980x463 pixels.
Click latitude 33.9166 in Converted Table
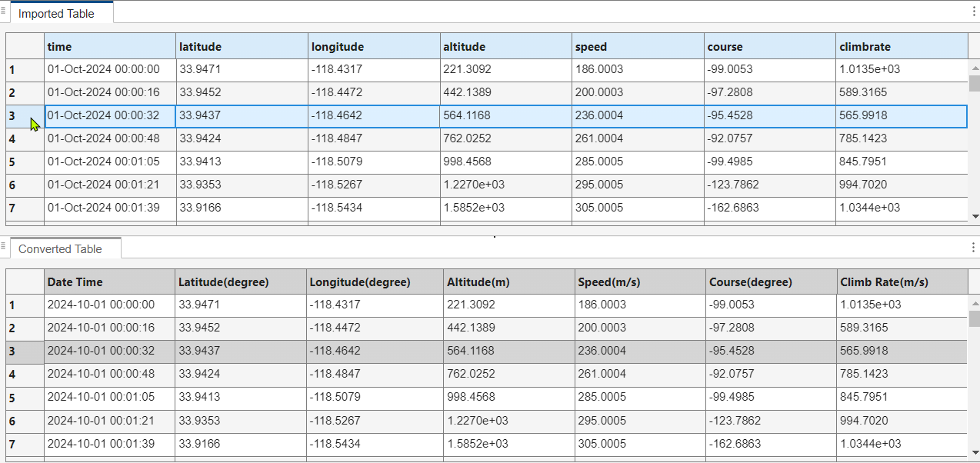(x=242, y=445)
